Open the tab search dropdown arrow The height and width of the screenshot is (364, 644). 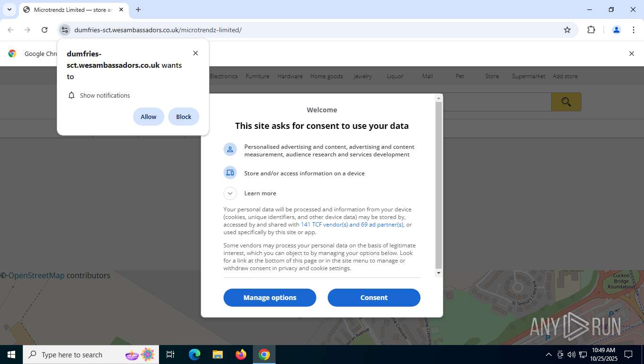pos(9,9)
